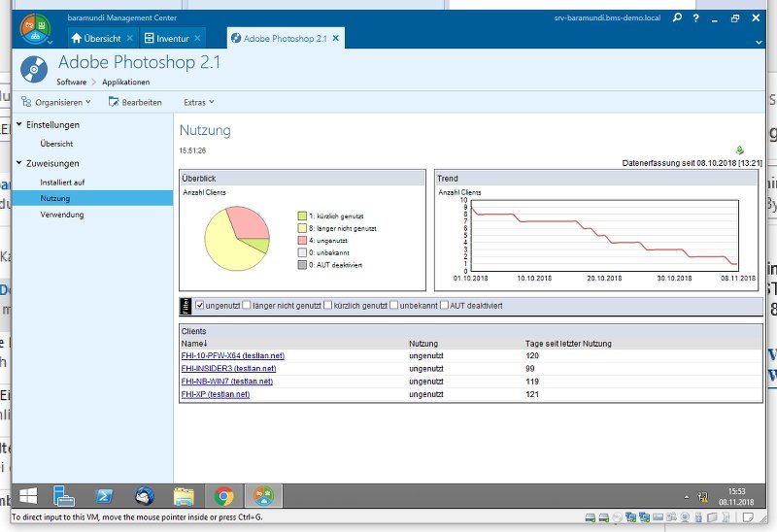The width and height of the screenshot is (777, 532).
Task: Click the Datenerfassung seit 08.10.2018 text
Action: coord(692,163)
